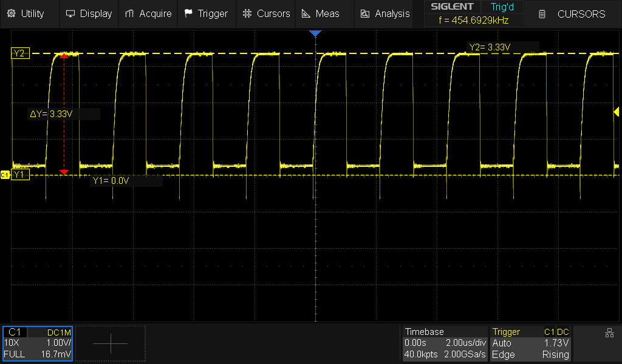Select the Y2 cursor label tag
Image resolution: width=622 pixels, height=364 pixels.
19,53
